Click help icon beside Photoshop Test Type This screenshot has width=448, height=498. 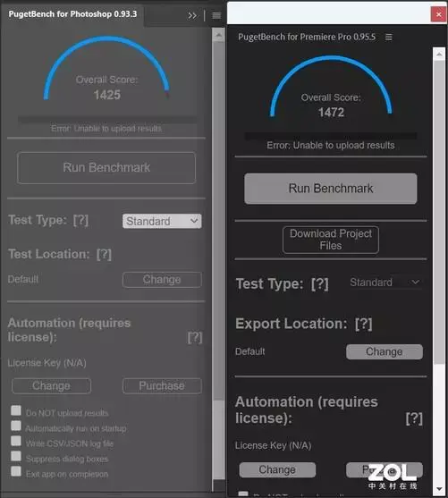80,220
